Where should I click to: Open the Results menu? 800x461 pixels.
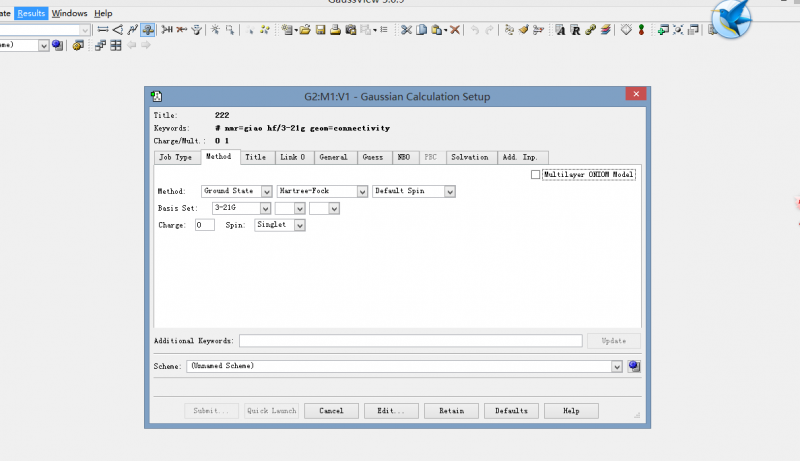pyautogui.click(x=31, y=13)
